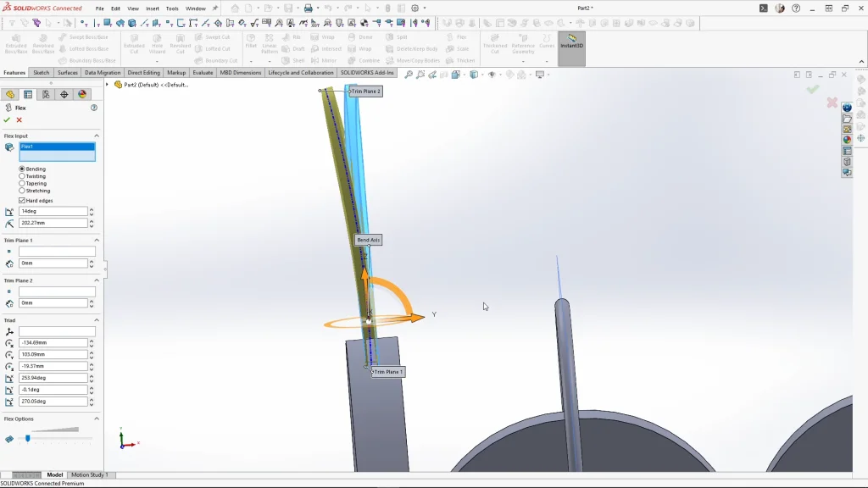
Task: Click the green checkmark to accept Flex
Action: [x=7, y=120]
